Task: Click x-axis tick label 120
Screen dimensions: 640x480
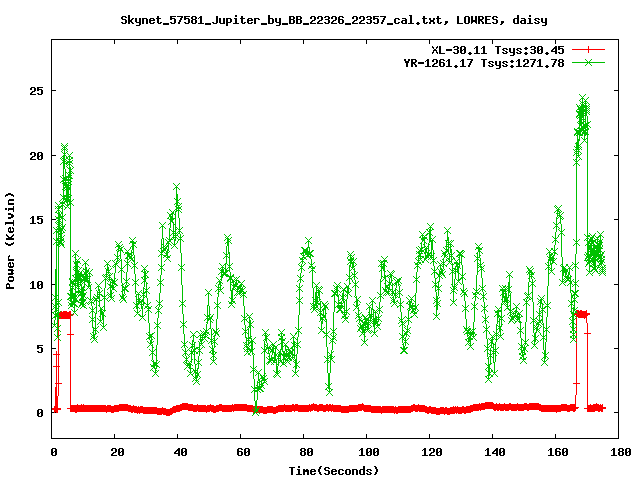Action: [432, 452]
